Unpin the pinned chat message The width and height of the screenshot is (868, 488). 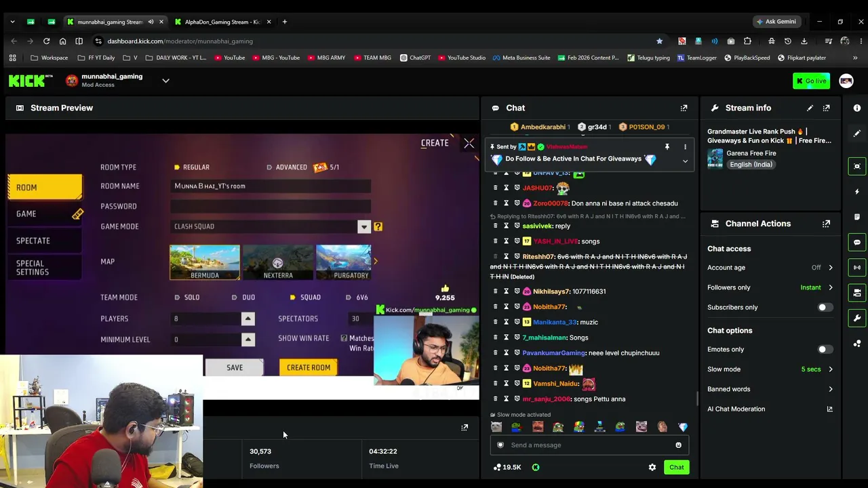pos(667,147)
